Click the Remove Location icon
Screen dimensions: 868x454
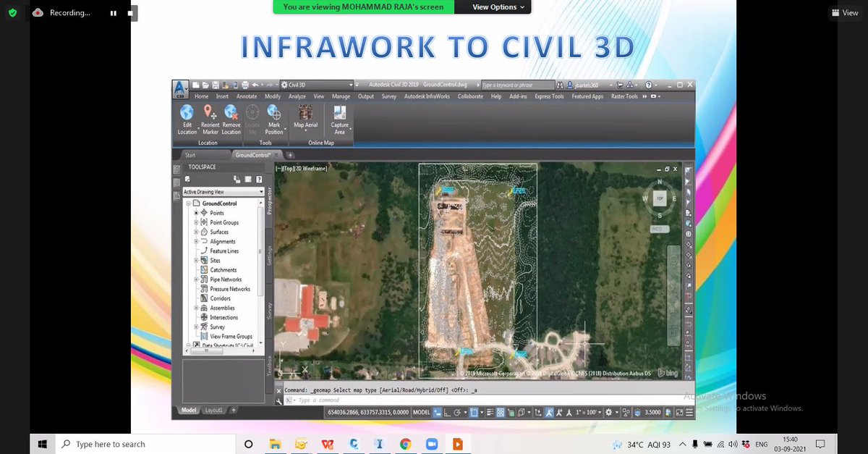coord(231,112)
